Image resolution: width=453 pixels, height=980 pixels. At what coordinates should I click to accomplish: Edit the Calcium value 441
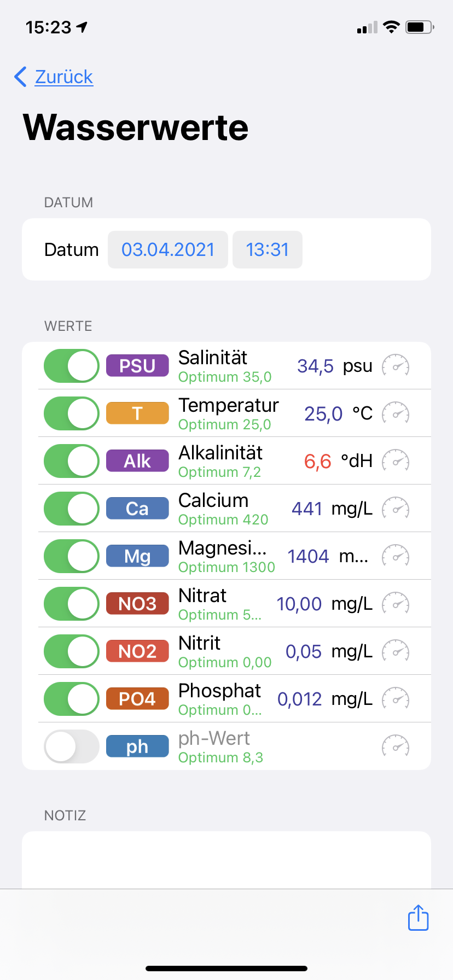coord(307,509)
